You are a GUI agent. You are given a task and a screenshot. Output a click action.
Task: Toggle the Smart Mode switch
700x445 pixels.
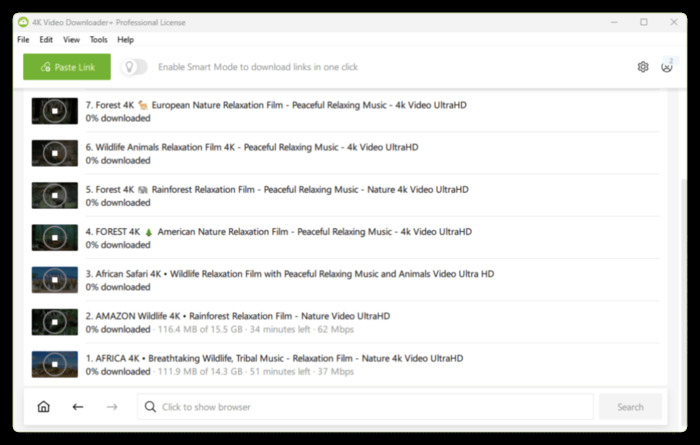(x=134, y=67)
